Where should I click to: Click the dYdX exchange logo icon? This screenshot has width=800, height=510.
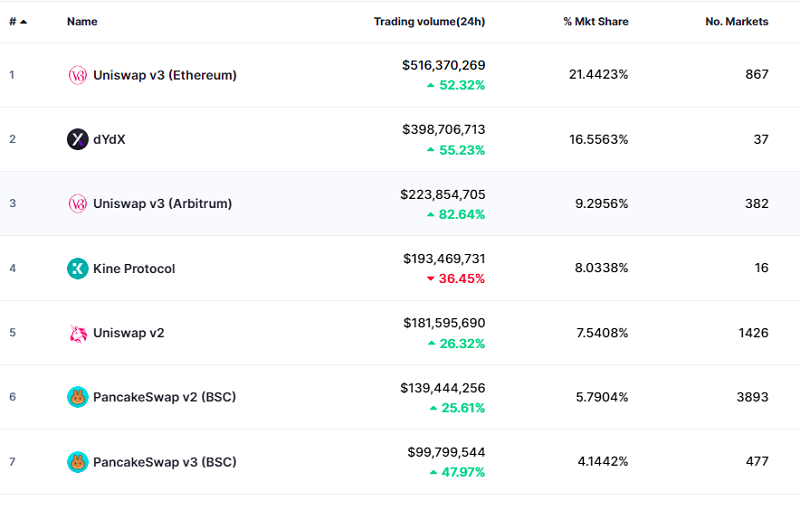pyautogui.click(x=77, y=139)
